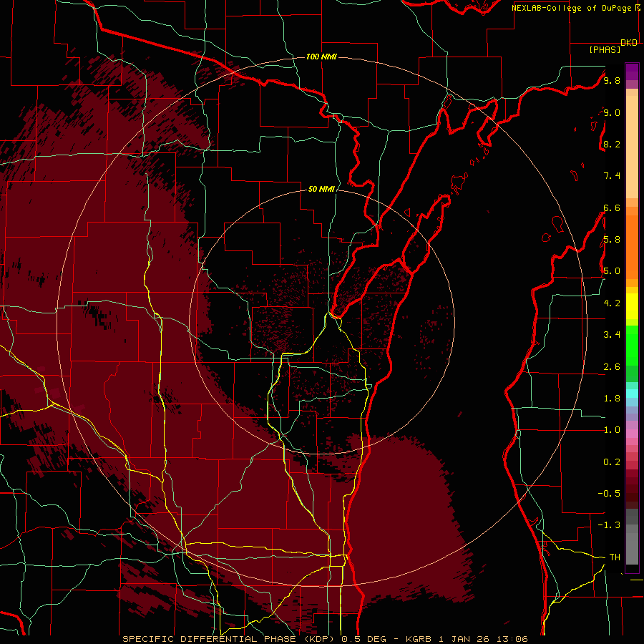Click the Specific Differential Phase caption at bottom
The image size is (644, 644).
(325, 639)
